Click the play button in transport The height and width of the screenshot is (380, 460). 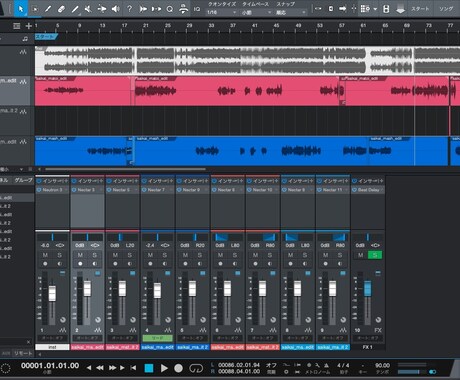point(164,368)
